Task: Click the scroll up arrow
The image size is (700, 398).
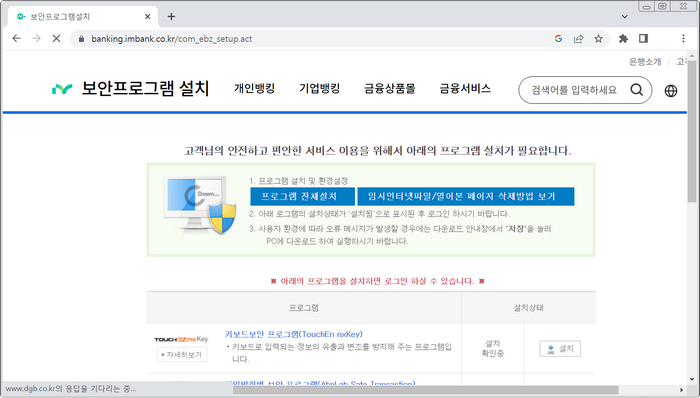Action: [692, 56]
